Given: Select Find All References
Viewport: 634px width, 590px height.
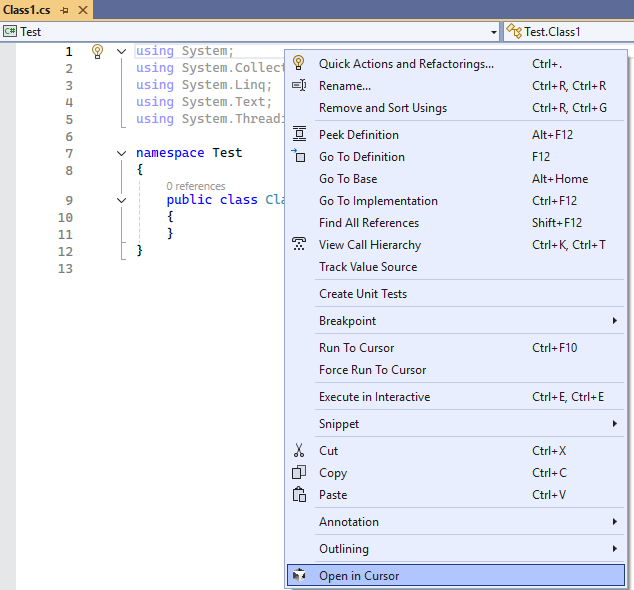Looking at the screenshot, I should (369, 223).
